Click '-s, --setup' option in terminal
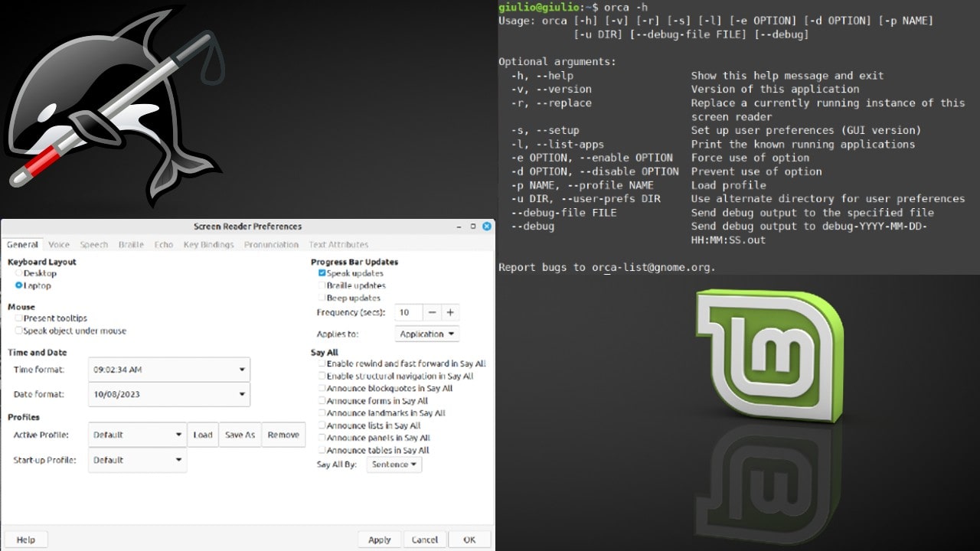 (545, 130)
